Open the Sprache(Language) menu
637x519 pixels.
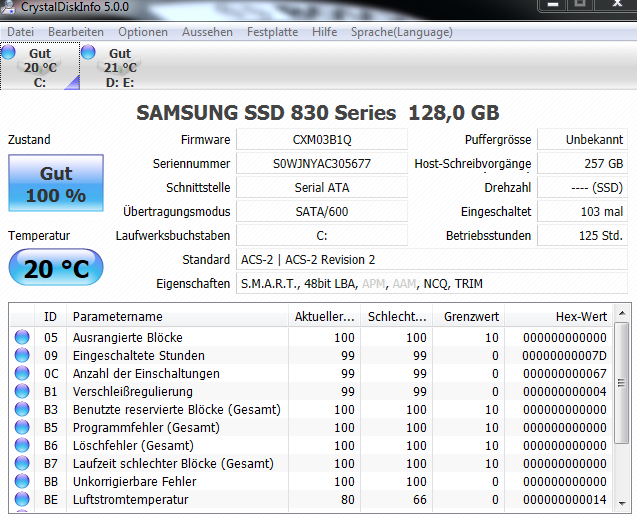[401, 32]
